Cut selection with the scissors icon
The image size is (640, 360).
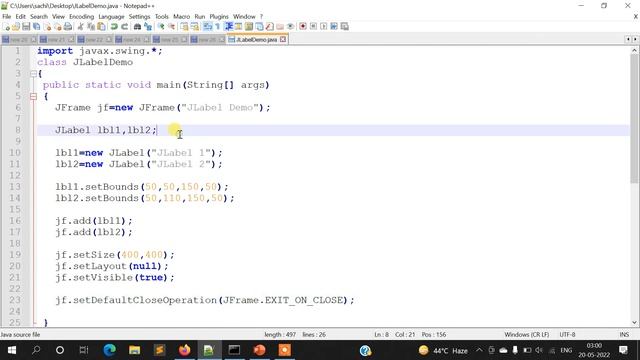[x=80, y=27]
